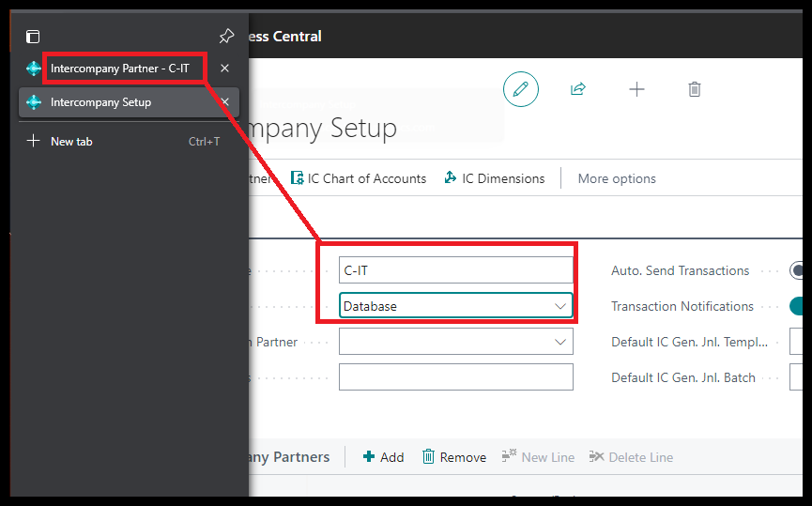This screenshot has width=812, height=506.
Task: Toggle Auto. Send Transactions switch
Action: tap(800, 270)
